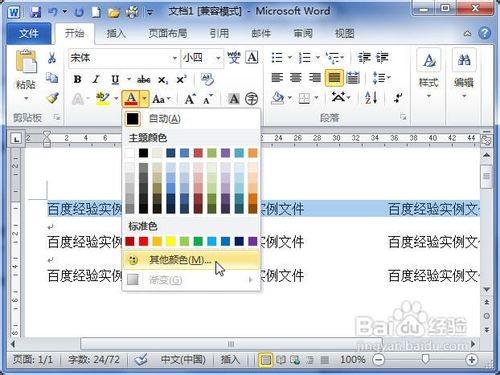Viewport: 500px width, 375px height.
Task: Click the enclosed character icon
Action: [251, 99]
